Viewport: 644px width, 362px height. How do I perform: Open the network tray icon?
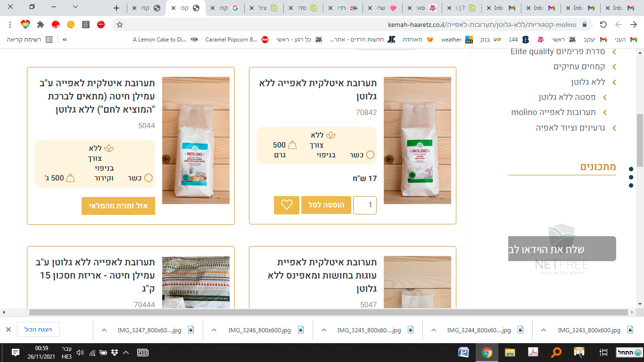click(x=92, y=353)
